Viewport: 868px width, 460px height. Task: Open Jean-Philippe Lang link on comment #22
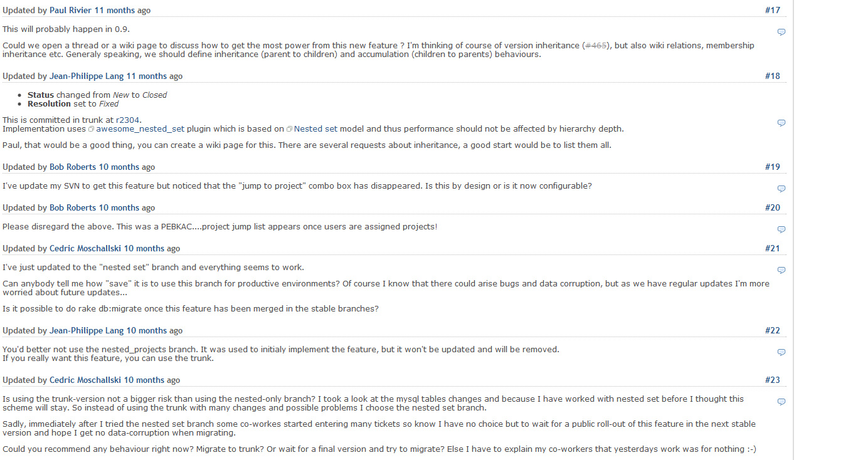pos(87,331)
